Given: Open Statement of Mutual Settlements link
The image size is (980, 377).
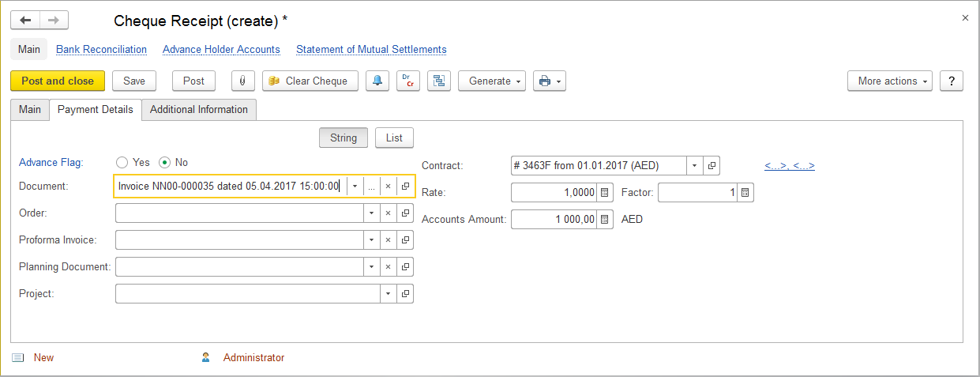Looking at the screenshot, I should point(371,49).
